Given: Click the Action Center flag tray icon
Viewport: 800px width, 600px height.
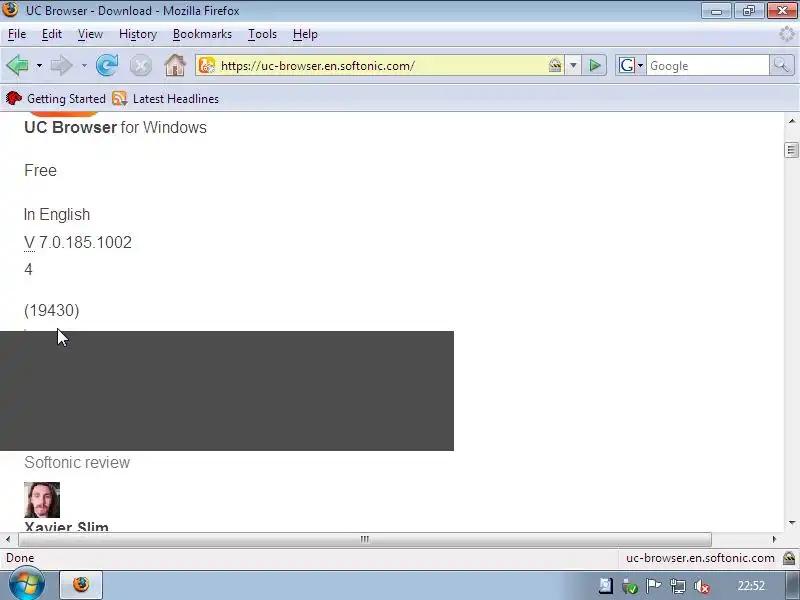Looking at the screenshot, I should coord(653,586).
